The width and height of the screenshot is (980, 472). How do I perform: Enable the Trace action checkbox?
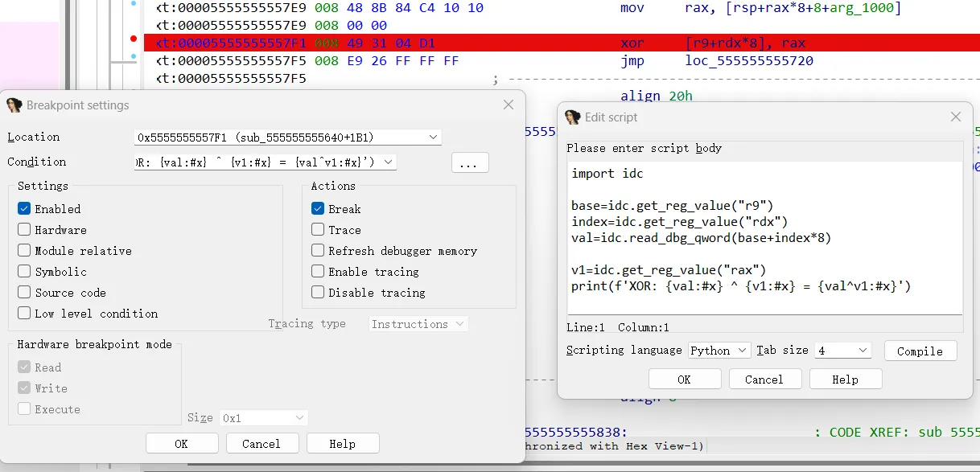click(x=318, y=230)
